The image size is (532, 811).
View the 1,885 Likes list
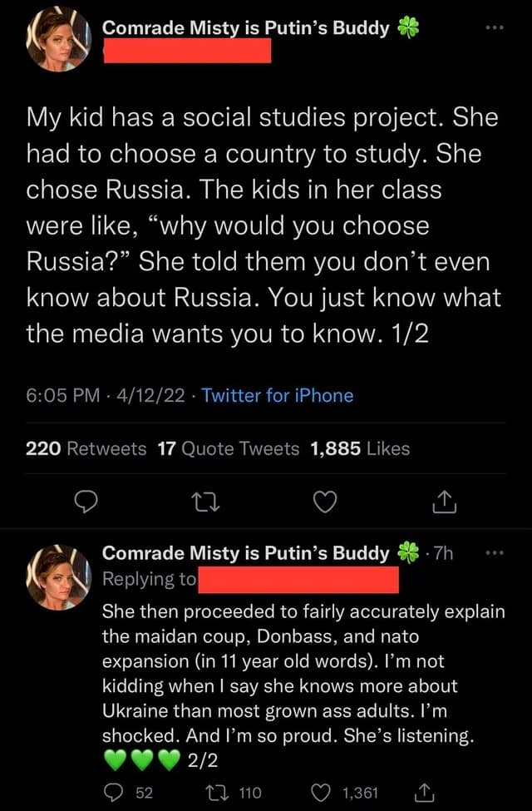(x=360, y=449)
